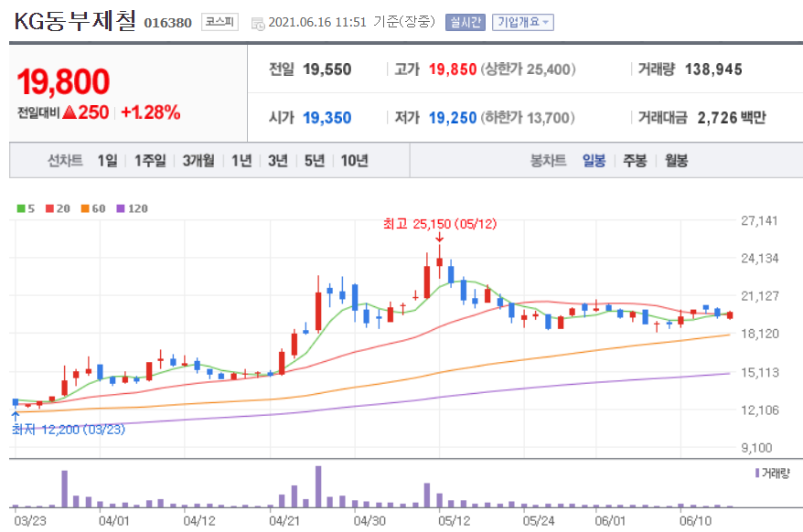Click the 최고 25,150 (05/12) high marker
803x532 pixels.
click(439, 224)
